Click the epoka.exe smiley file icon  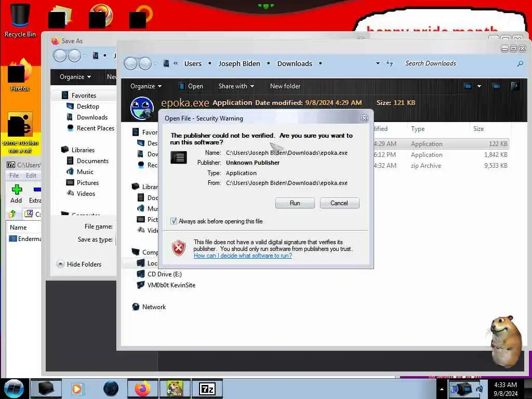pyautogui.click(x=142, y=109)
